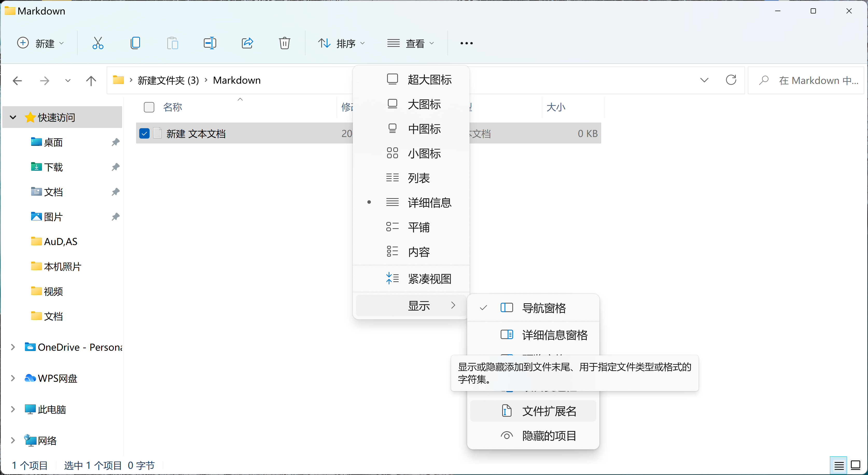
Task: Uncheck the 新建 文本文档 file checkbox
Action: pos(144,133)
